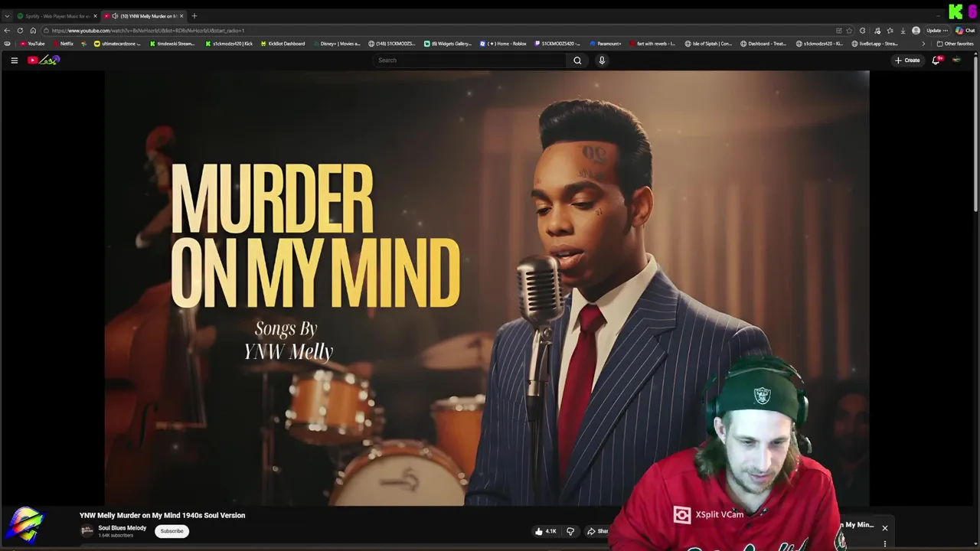Open the apps grid icon in address bar
Viewport: 980px width, 551px height.
pyautogui.click(x=838, y=31)
